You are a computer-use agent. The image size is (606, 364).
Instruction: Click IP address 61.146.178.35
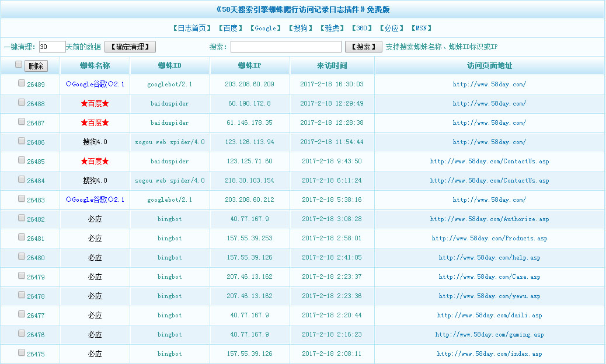[x=250, y=123]
